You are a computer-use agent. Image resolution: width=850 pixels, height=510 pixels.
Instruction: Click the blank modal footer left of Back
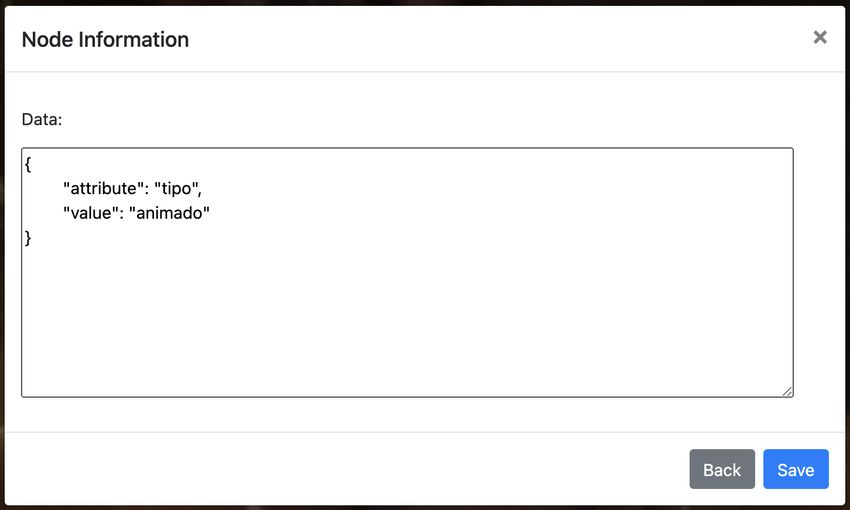(x=347, y=469)
